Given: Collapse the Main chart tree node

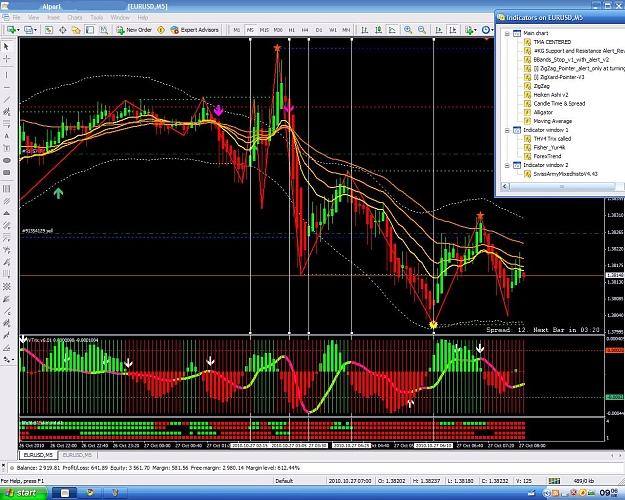Looking at the screenshot, I should 507,33.
